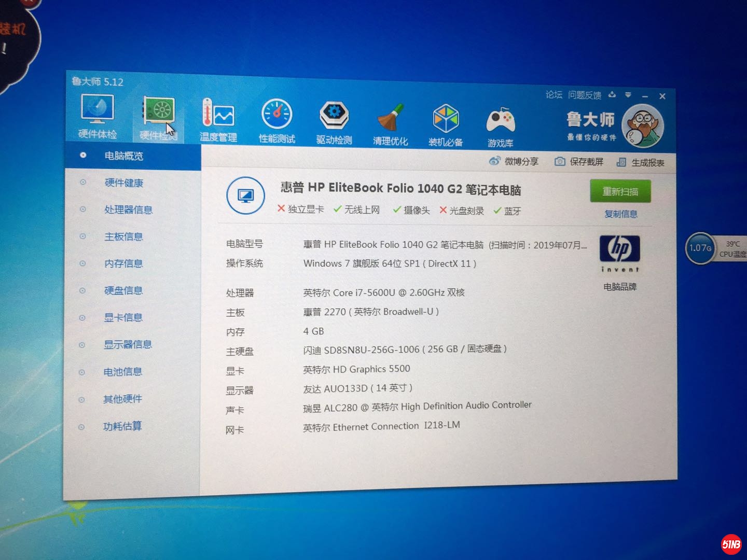The image size is (747, 560).
Task: Click 生成报表 to generate report
Action: (641, 162)
